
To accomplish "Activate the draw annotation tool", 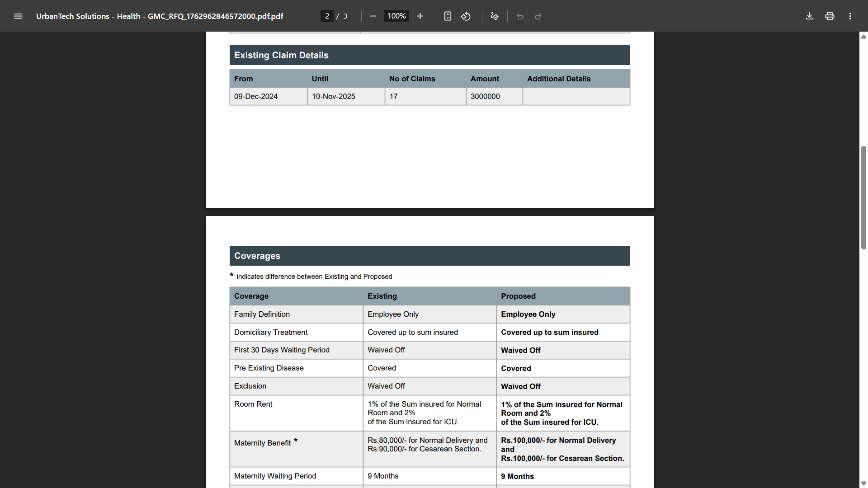I will click(495, 16).
